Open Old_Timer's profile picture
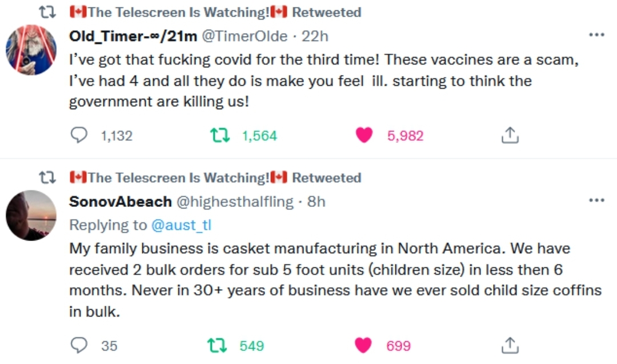This screenshot has width=617, height=364. pyautogui.click(x=31, y=50)
